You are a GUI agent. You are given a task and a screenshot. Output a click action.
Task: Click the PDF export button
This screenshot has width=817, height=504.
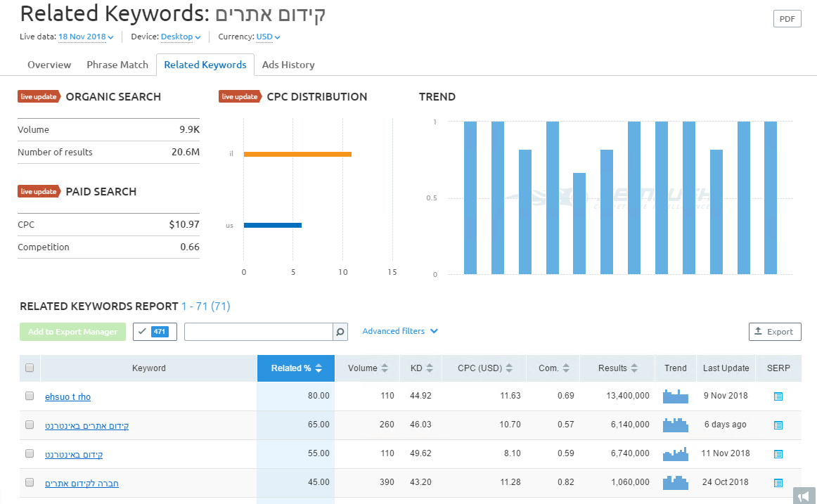(787, 19)
